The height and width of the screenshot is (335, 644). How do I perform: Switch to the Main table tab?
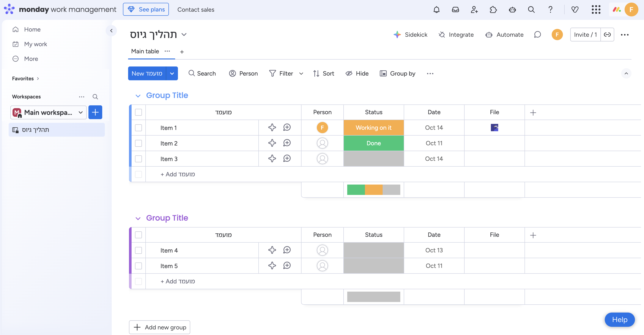145,51
